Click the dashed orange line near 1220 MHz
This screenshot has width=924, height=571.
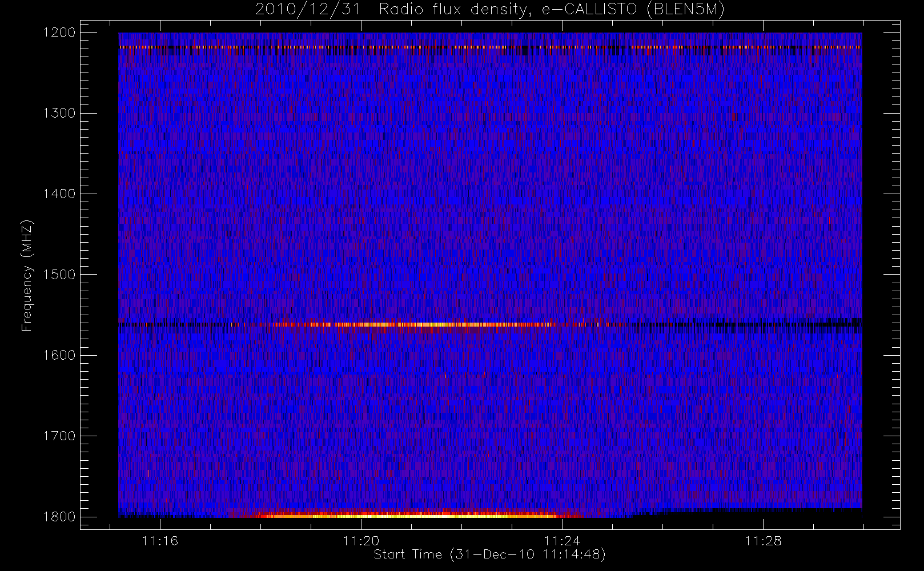click(490, 47)
